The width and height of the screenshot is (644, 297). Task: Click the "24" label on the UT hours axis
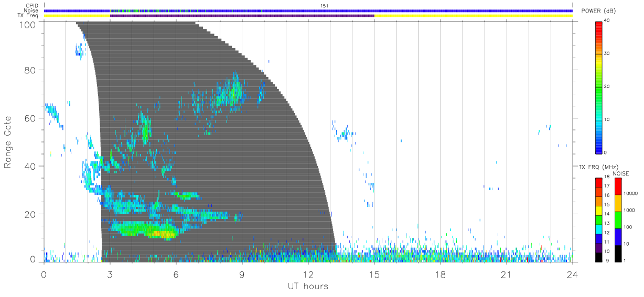point(573,274)
